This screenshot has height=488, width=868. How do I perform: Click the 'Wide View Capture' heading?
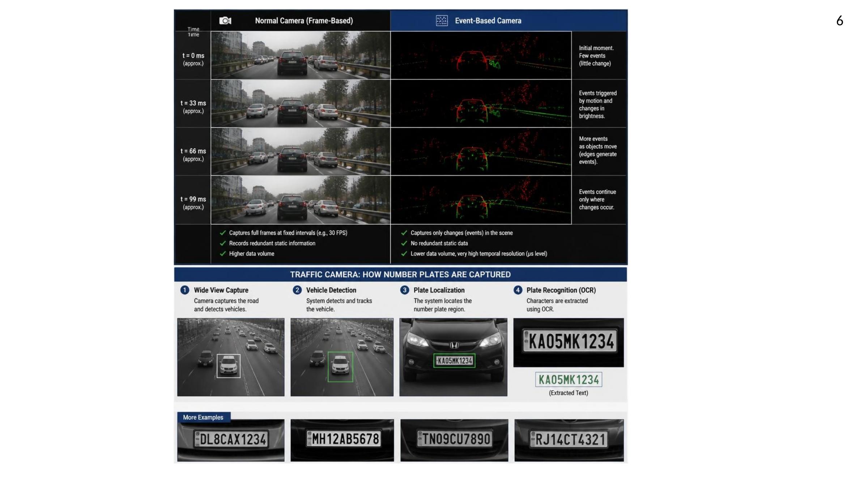tap(221, 290)
